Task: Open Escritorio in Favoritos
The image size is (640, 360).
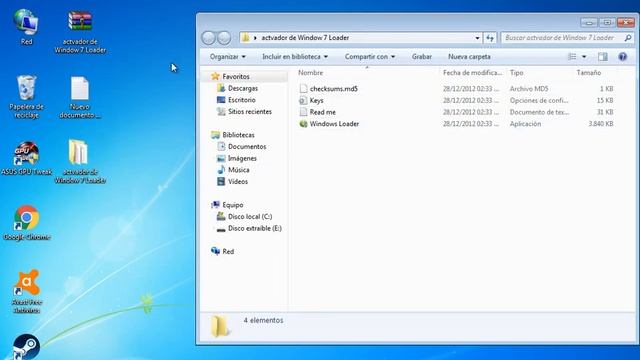Action: coord(242,100)
